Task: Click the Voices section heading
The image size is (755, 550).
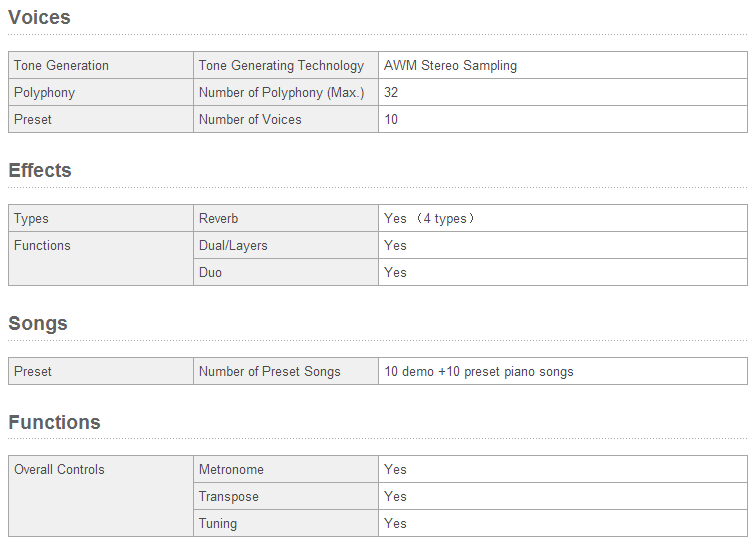Action: (39, 17)
